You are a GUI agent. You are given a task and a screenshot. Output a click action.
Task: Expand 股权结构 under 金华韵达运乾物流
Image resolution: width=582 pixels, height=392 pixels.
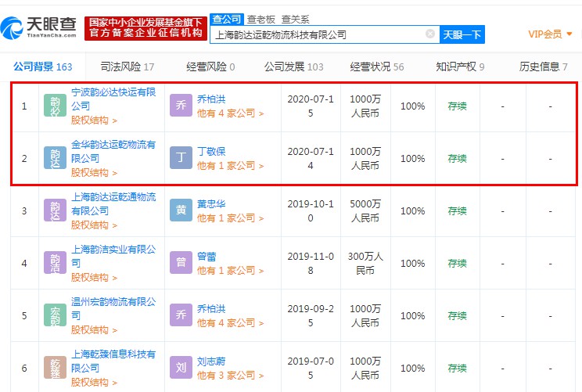point(94,173)
